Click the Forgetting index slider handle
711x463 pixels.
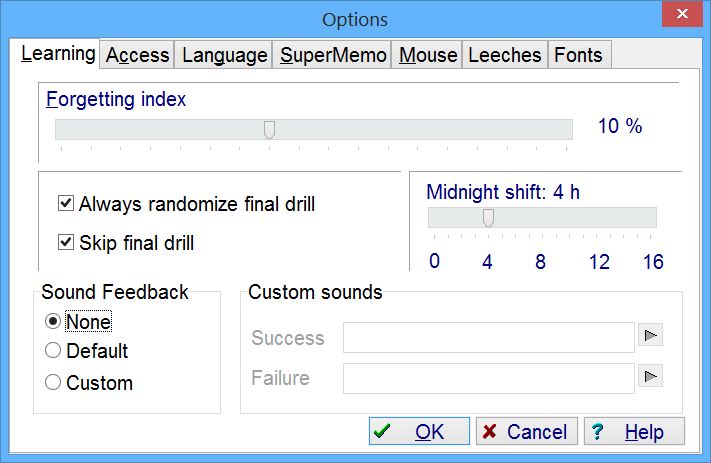[x=269, y=129]
